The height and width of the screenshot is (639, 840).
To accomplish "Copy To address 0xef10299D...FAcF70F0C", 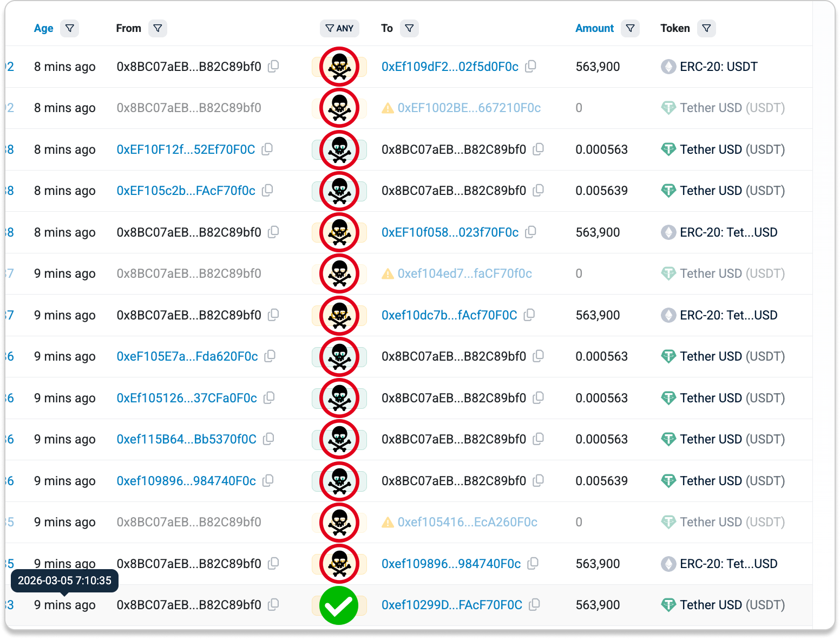I will (535, 604).
